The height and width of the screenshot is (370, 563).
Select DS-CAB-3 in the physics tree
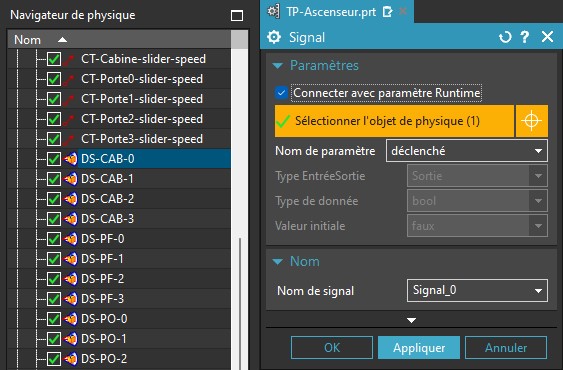(x=107, y=219)
